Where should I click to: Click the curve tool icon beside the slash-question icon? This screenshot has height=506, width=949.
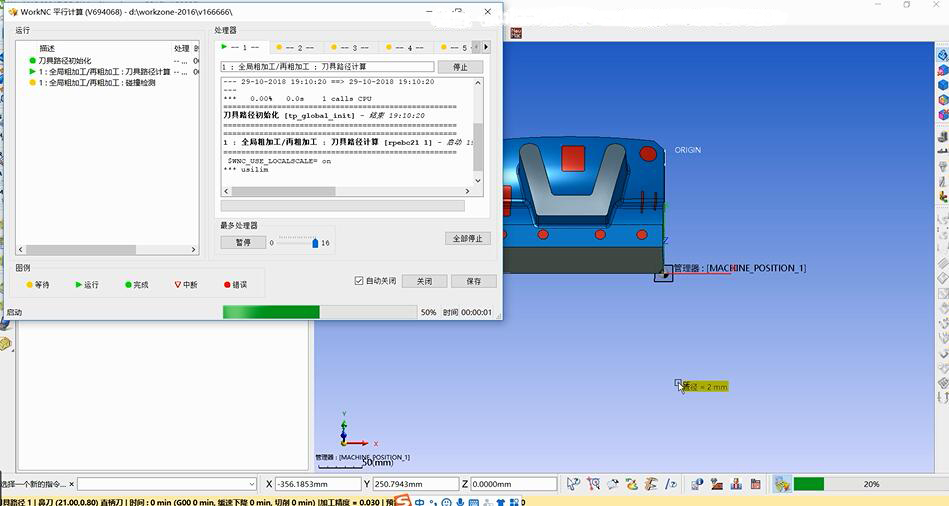click(651, 484)
